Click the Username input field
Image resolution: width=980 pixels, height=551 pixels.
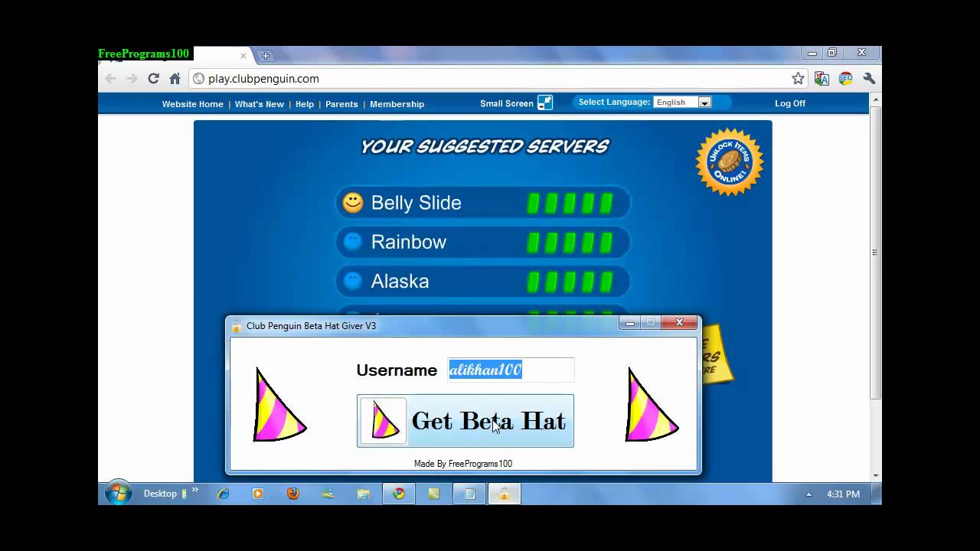[x=511, y=370]
